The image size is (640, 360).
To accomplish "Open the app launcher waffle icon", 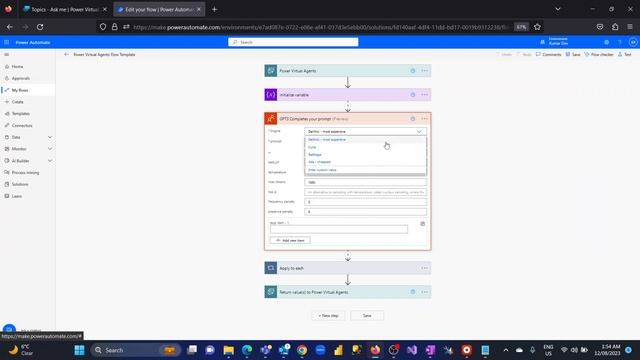I will [x=7, y=42].
